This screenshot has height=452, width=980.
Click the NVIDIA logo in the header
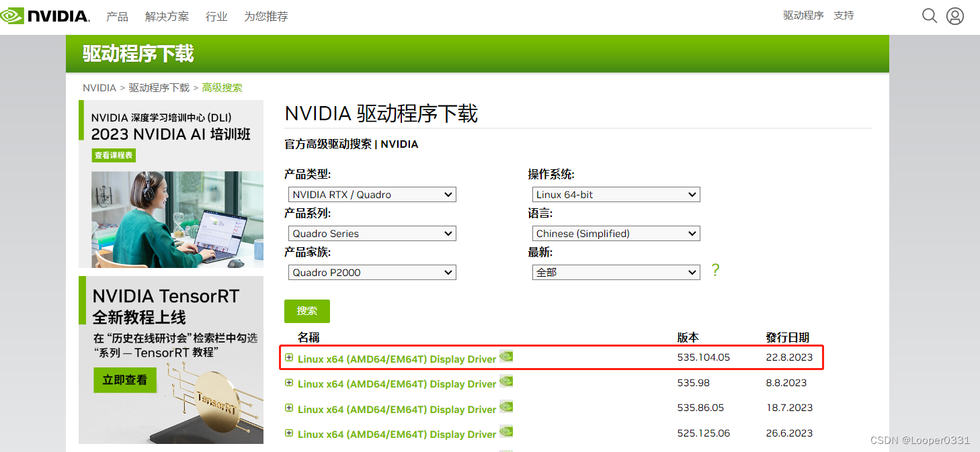[45, 15]
